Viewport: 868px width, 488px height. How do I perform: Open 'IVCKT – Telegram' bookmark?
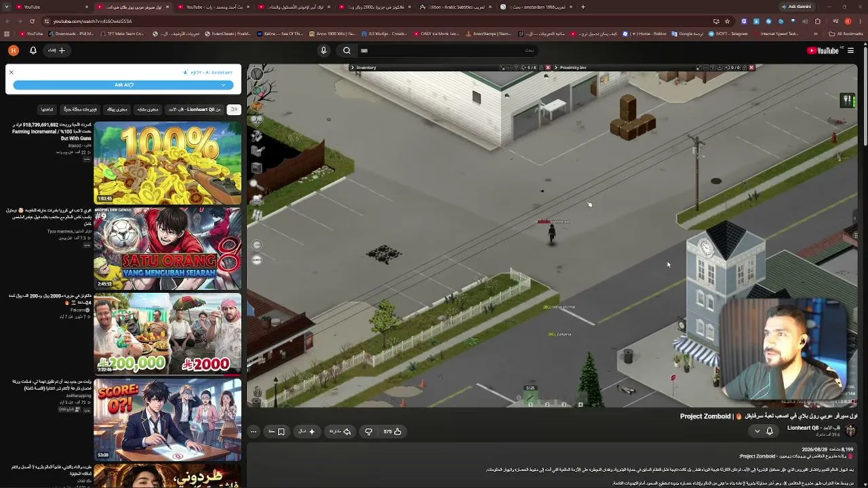click(x=728, y=34)
